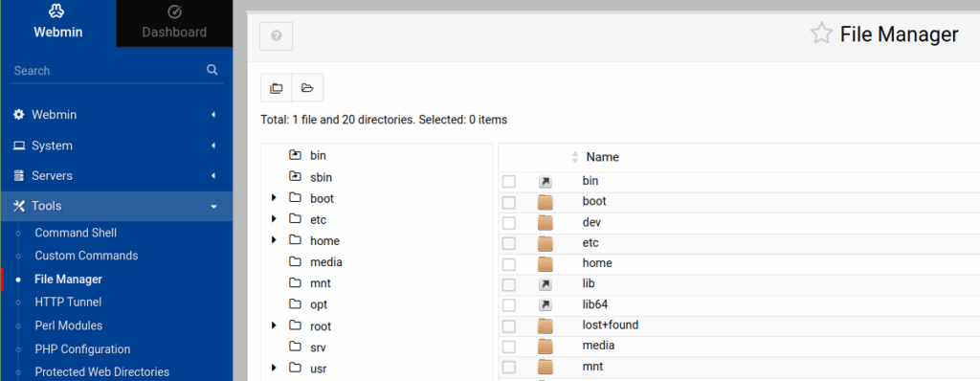
Task: Tick the checkbox for lib row
Action: (509, 284)
